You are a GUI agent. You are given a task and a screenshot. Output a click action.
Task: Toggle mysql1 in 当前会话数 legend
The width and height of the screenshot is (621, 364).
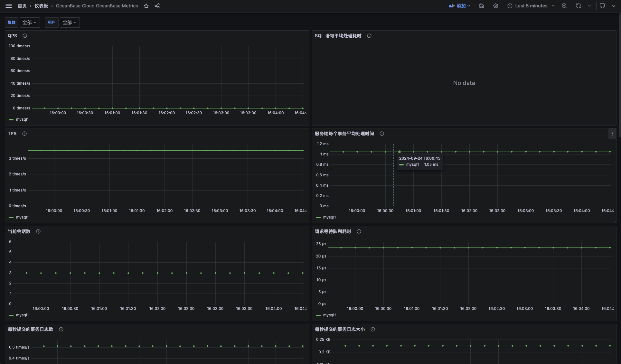click(22, 315)
